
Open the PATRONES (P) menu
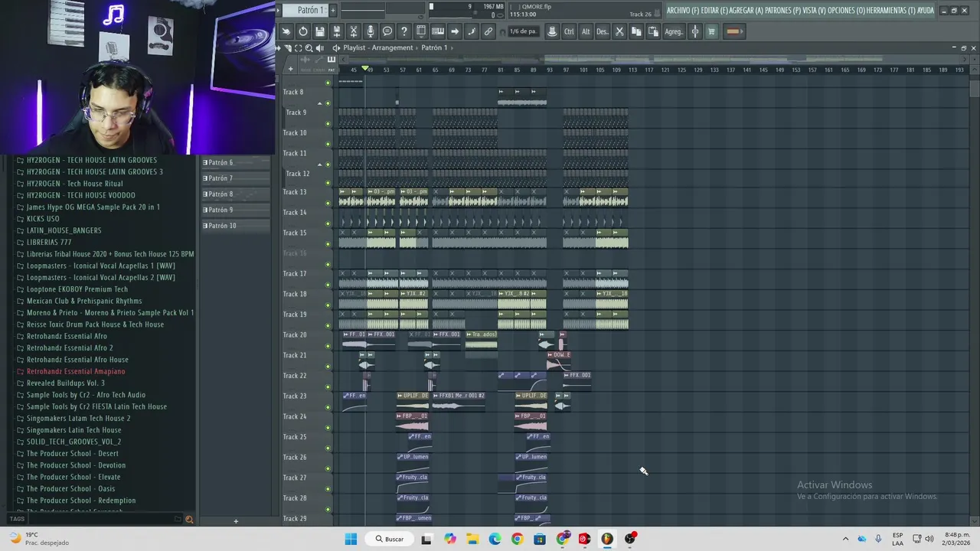click(782, 10)
